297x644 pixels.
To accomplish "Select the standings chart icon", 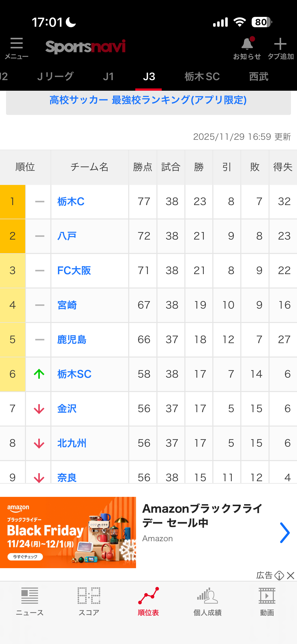I will (148, 596).
